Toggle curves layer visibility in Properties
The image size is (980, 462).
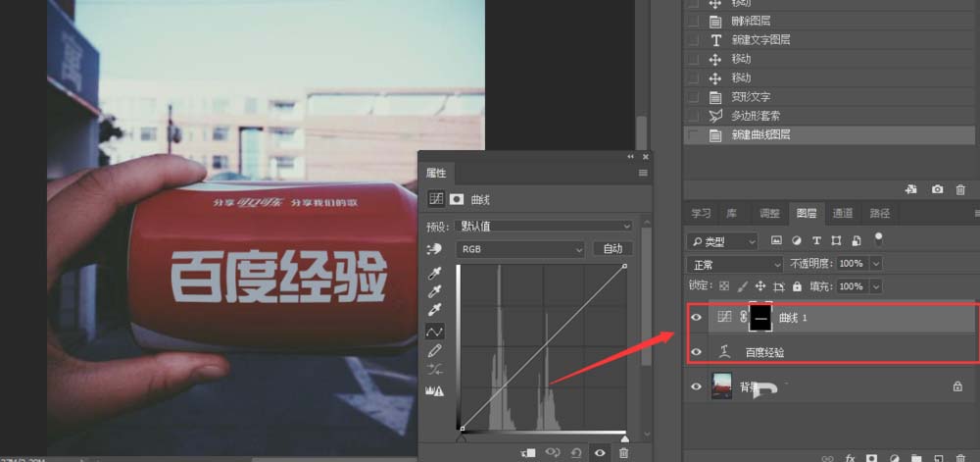tap(600, 452)
